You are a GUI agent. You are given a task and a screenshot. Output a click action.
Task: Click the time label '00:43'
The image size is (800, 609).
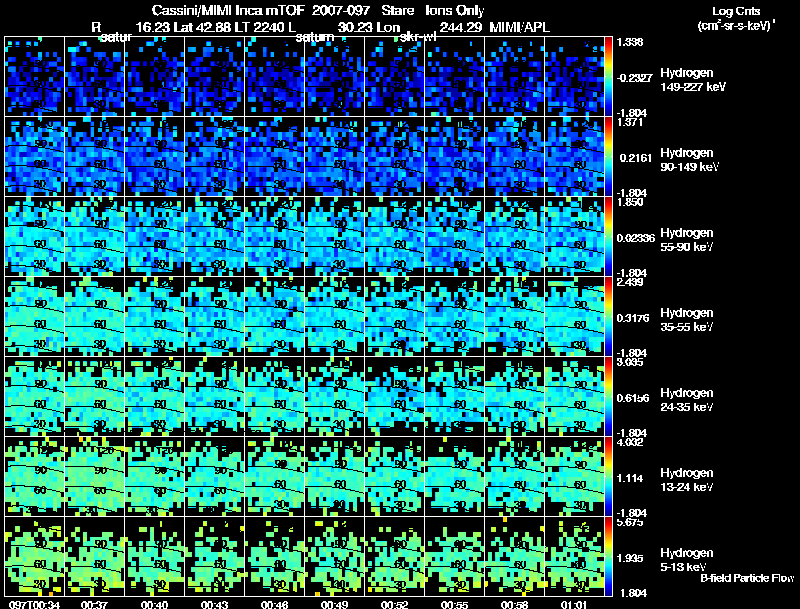pos(214,605)
